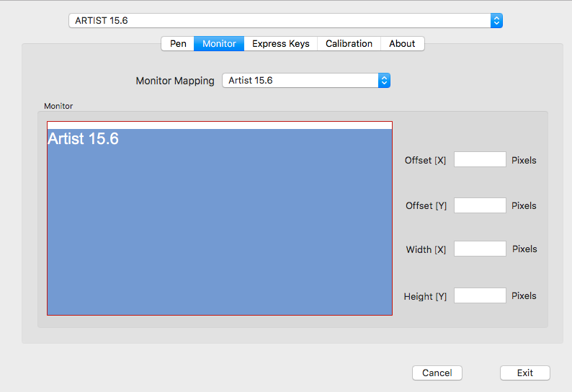Go to the Calibration tab
This screenshot has height=392, width=572.
(x=349, y=44)
